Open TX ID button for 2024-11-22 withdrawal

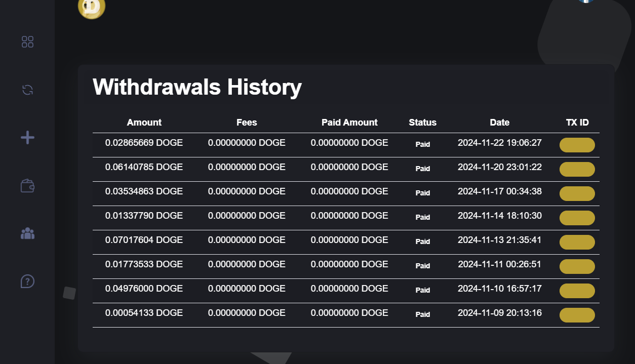click(x=577, y=145)
